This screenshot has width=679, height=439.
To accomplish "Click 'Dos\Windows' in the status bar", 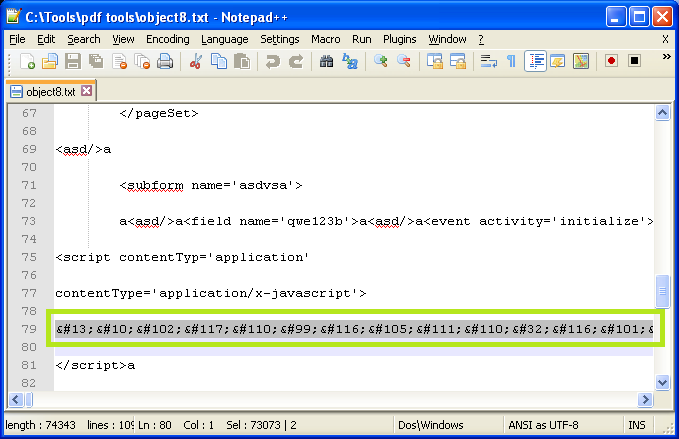I will tap(430, 425).
